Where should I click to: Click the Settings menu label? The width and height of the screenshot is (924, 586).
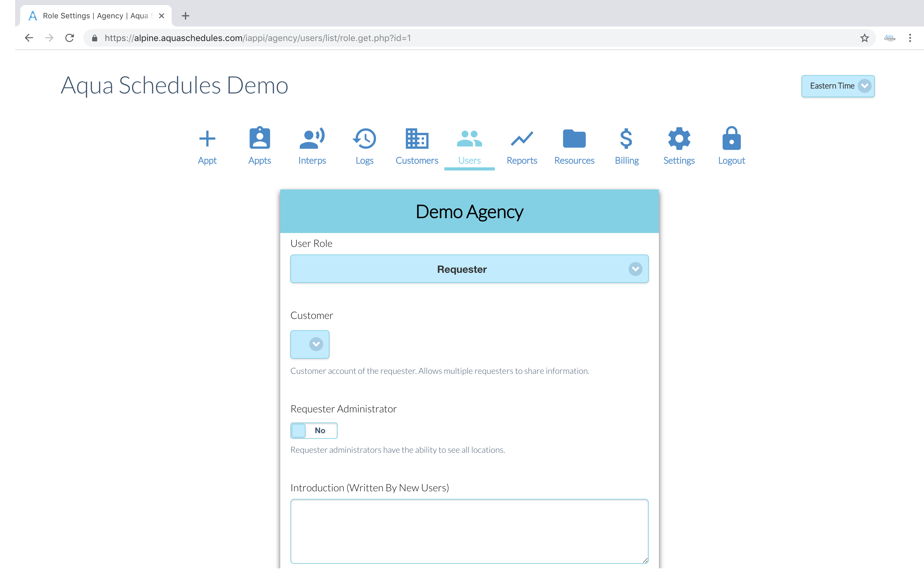(x=679, y=160)
